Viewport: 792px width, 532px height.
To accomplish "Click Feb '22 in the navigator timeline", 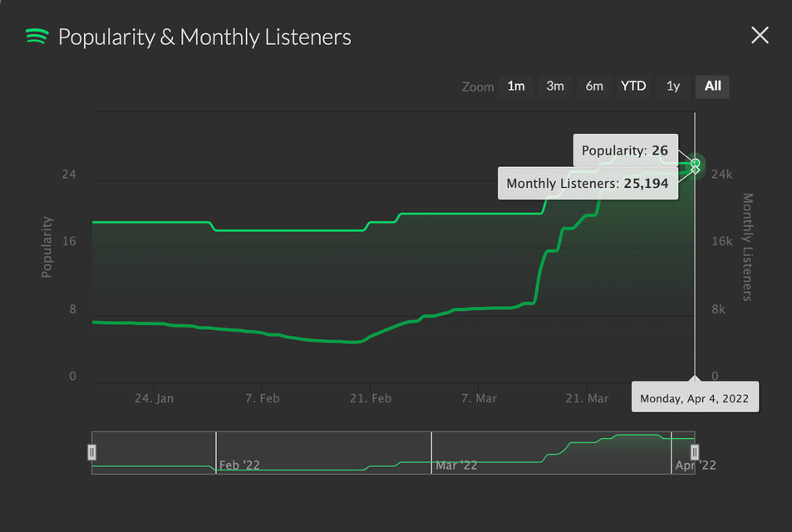I will point(239,465).
